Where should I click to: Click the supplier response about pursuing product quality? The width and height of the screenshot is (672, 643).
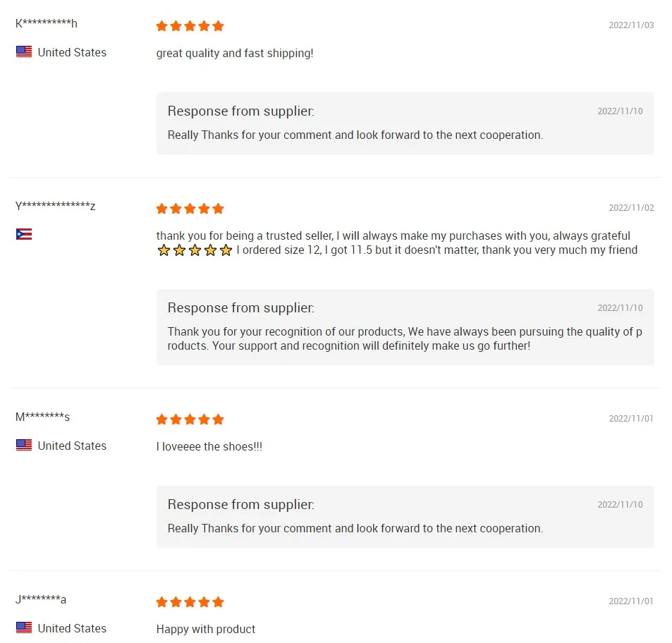tap(405, 338)
